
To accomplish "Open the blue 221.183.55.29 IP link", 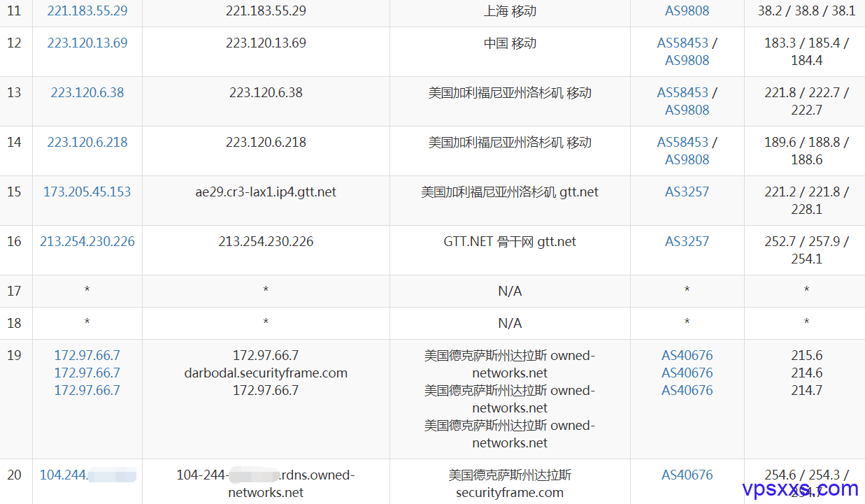I will (x=87, y=11).
